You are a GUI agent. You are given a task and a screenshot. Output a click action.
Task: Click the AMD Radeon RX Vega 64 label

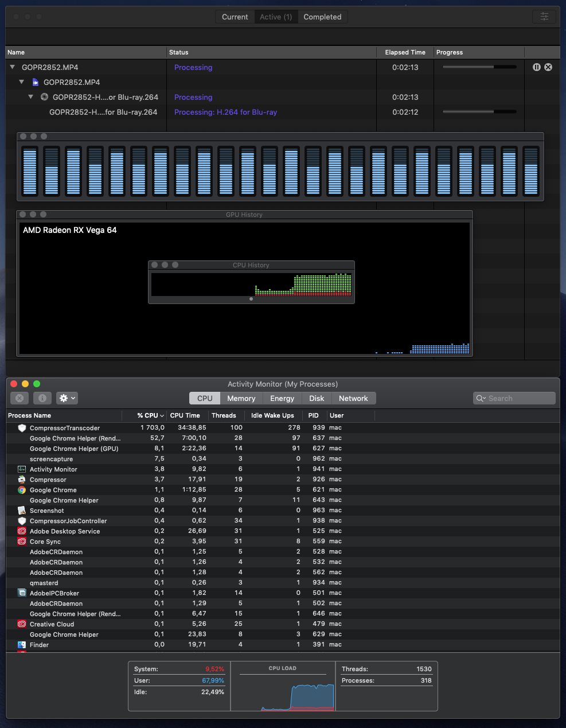[70, 230]
